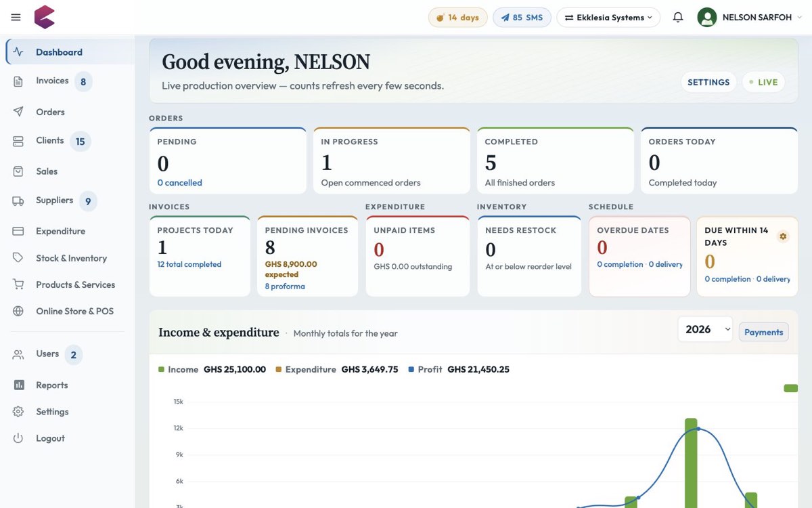
Task: Click the Orders paper-plane icon
Action: pyautogui.click(x=18, y=112)
